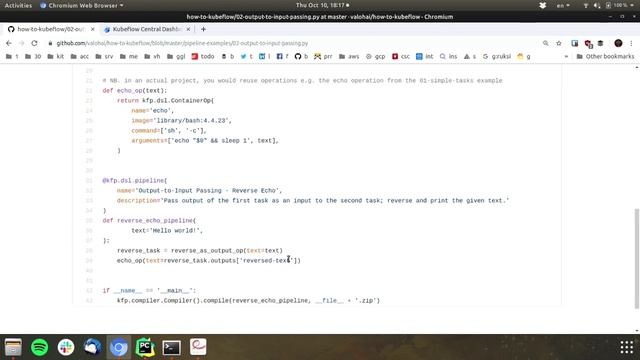640x360 pixels.
Task: Expand the 'aws' bookmarks folder
Action: tap(349, 57)
